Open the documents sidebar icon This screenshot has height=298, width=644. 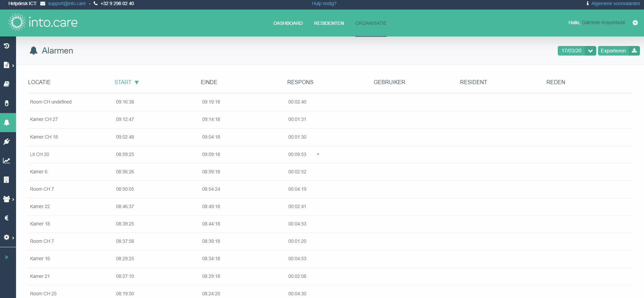(x=6, y=65)
